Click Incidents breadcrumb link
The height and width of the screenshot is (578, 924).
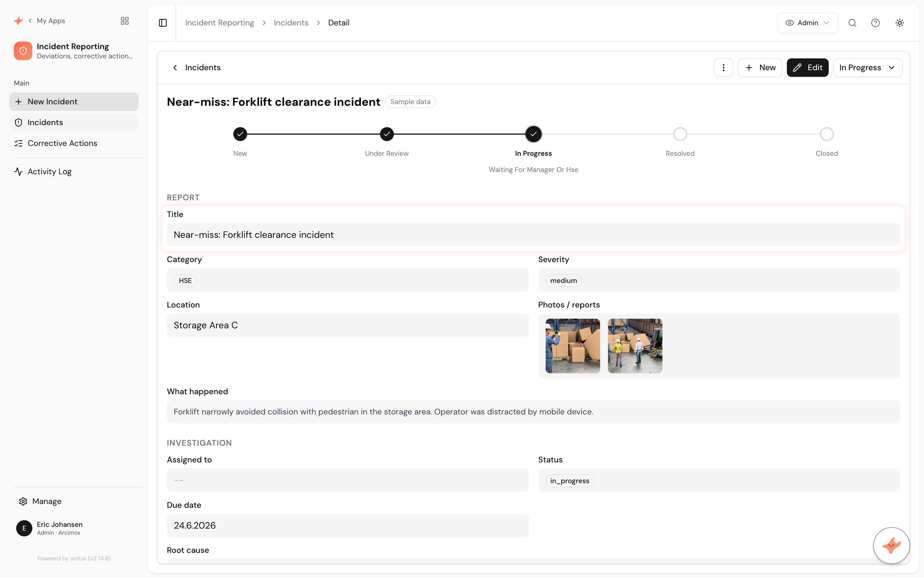point(291,23)
